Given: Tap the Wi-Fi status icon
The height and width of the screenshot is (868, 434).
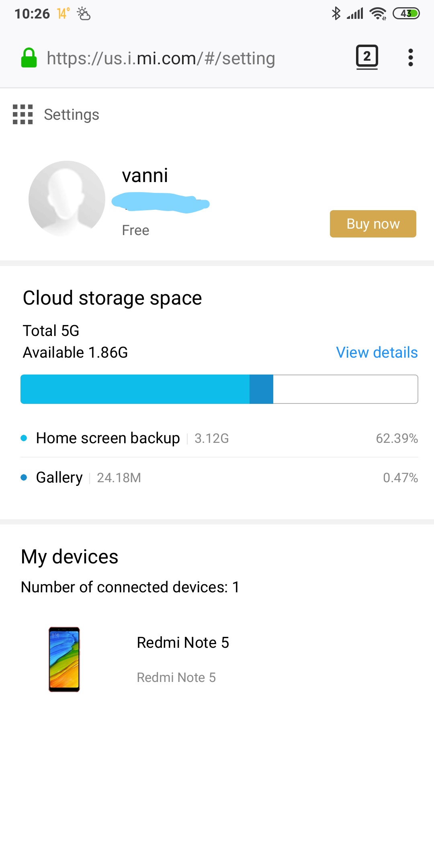Looking at the screenshot, I should coord(378,14).
